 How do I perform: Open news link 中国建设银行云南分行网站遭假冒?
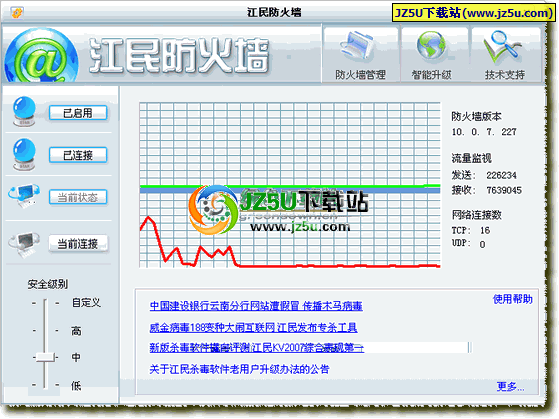[x=256, y=306]
